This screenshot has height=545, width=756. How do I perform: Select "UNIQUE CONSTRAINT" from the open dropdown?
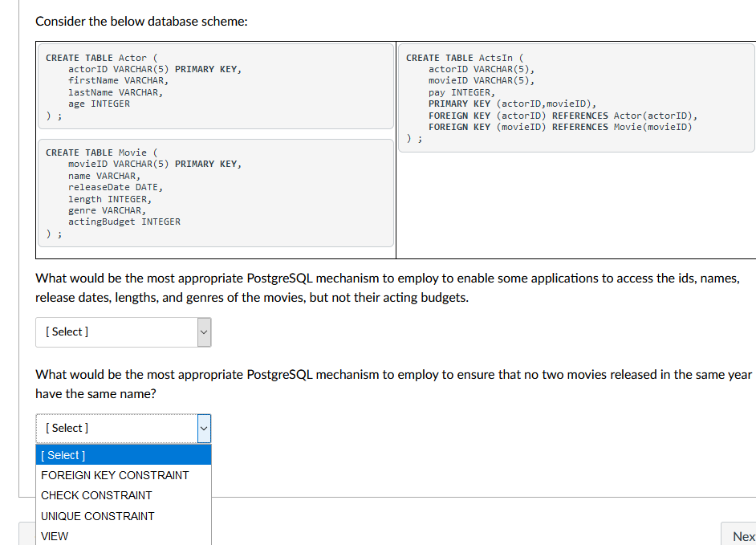pos(97,515)
